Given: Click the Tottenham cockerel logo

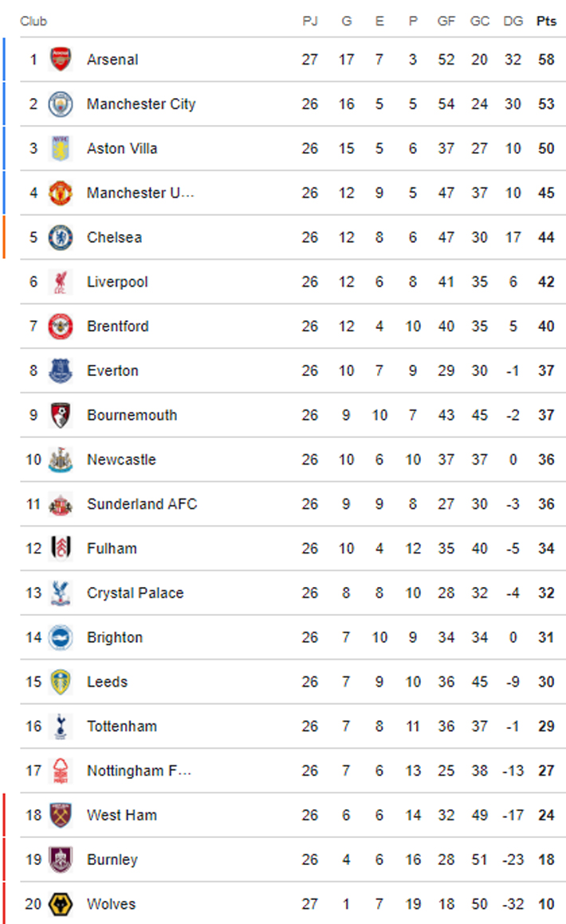Looking at the screenshot, I should [x=61, y=726].
